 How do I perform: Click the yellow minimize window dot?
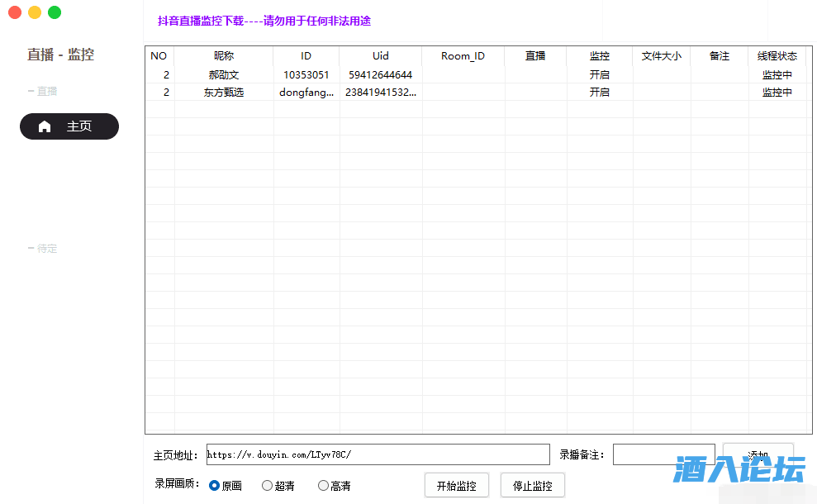pos(35,12)
